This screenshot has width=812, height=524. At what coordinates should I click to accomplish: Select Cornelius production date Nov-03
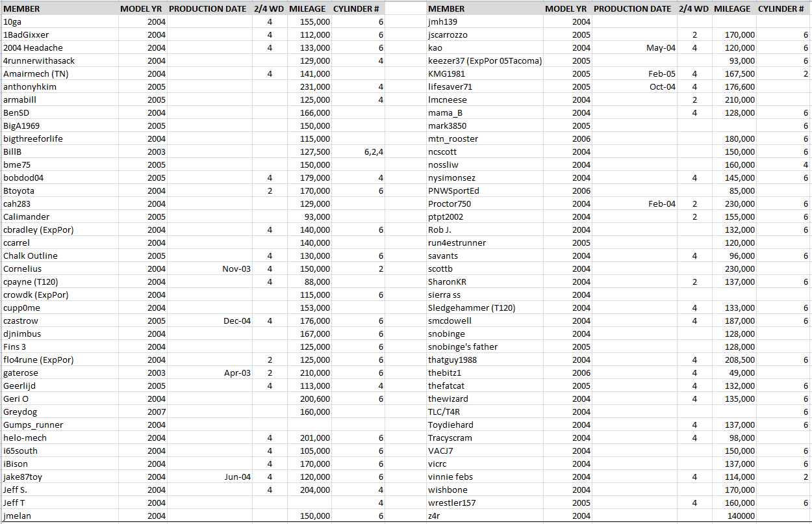click(x=210, y=269)
